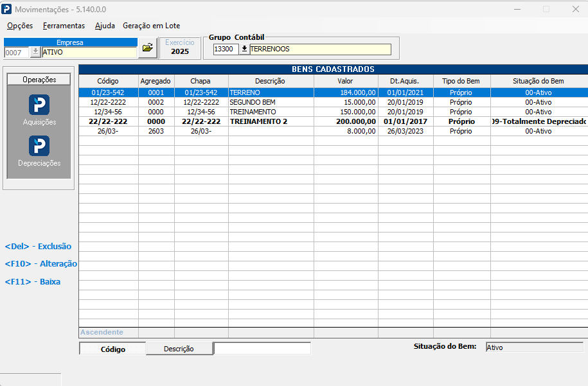This screenshot has height=386, width=588.
Task: Sort by the Valor column header
Action: (x=345, y=81)
